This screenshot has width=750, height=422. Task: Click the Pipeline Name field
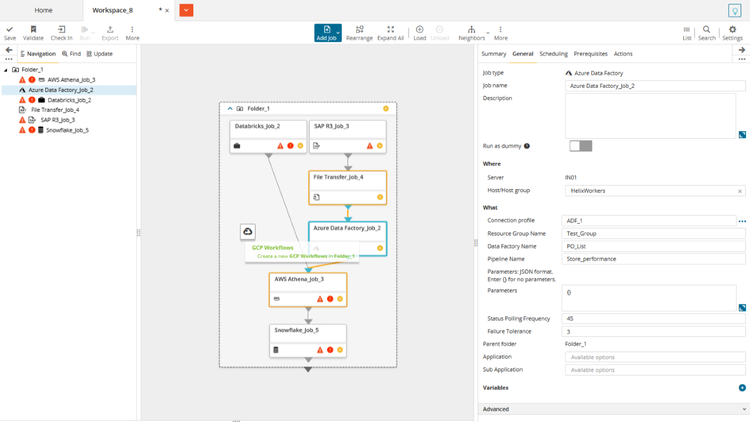(653, 259)
